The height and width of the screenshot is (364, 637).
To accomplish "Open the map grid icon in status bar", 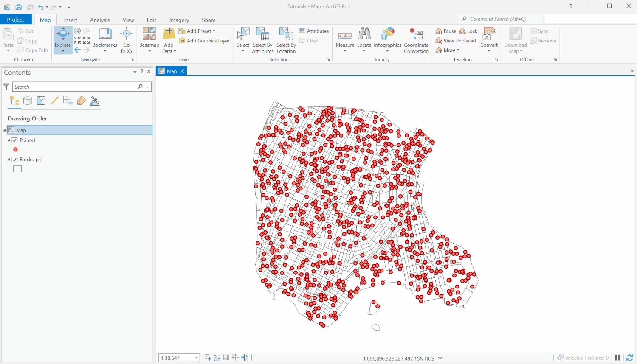I will (x=226, y=357).
